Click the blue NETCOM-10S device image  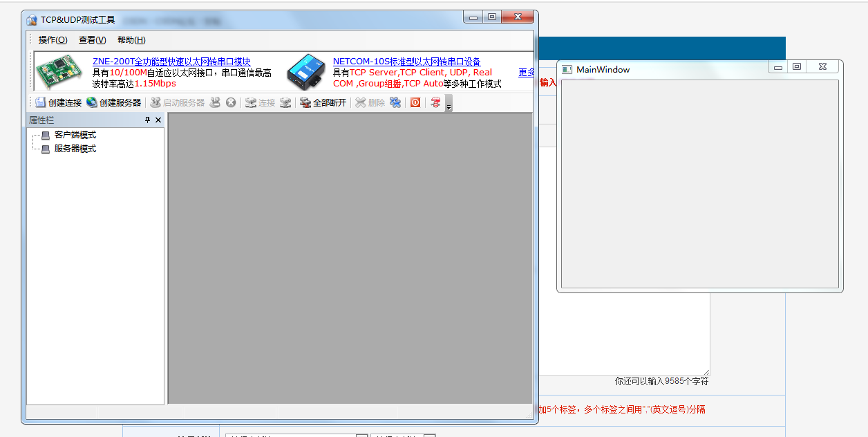(x=307, y=72)
